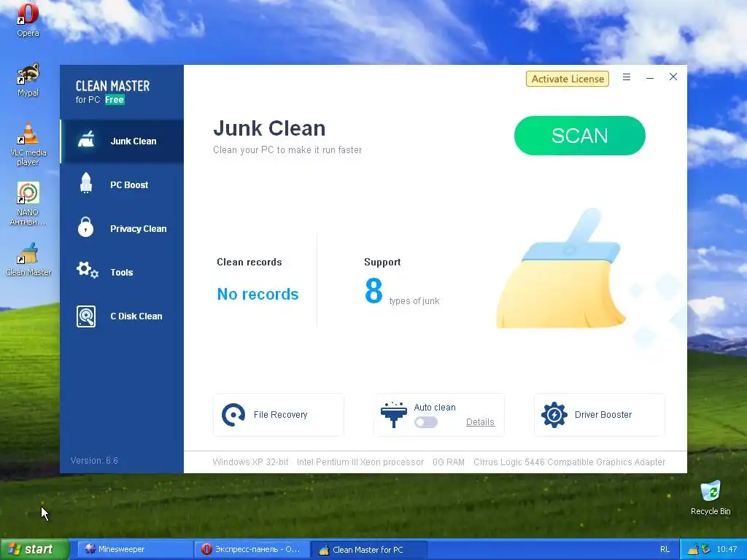Click the Driver Booster gear icon
This screenshot has height=560, width=747.
554,415
